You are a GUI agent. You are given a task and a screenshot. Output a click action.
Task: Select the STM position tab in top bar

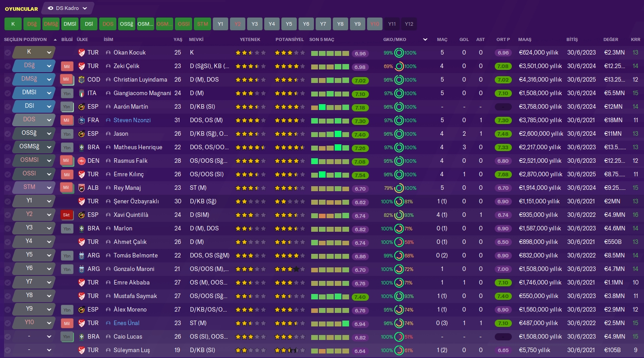[202, 24]
